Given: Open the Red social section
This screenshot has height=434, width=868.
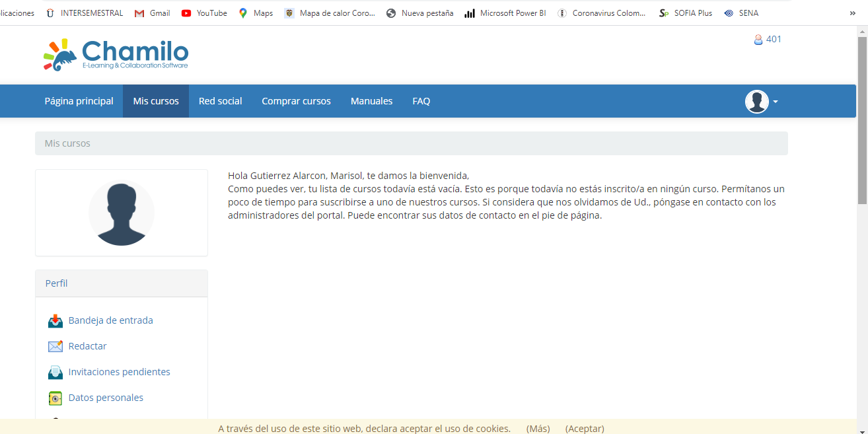Looking at the screenshot, I should (x=220, y=100).
